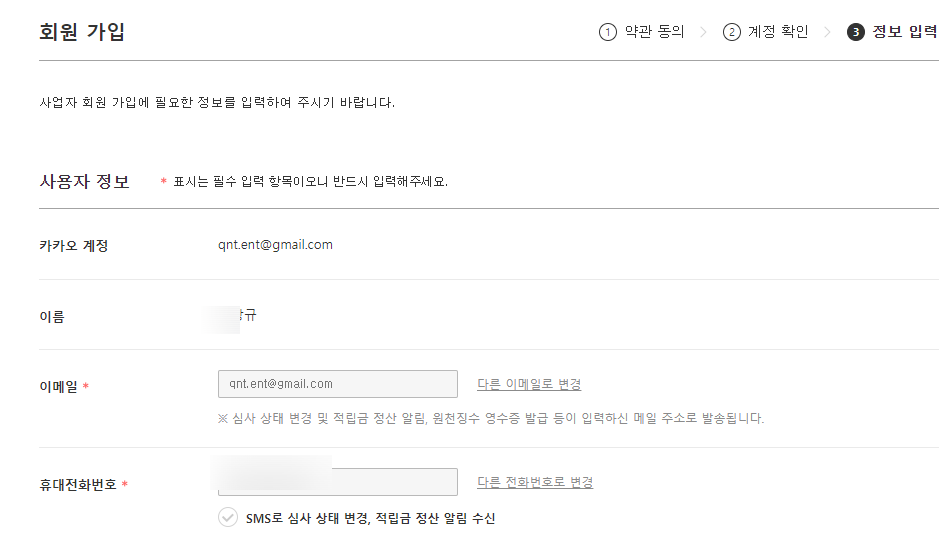952x545 pixels.
Task: Click the 이메일 input field
Action: 338,384
